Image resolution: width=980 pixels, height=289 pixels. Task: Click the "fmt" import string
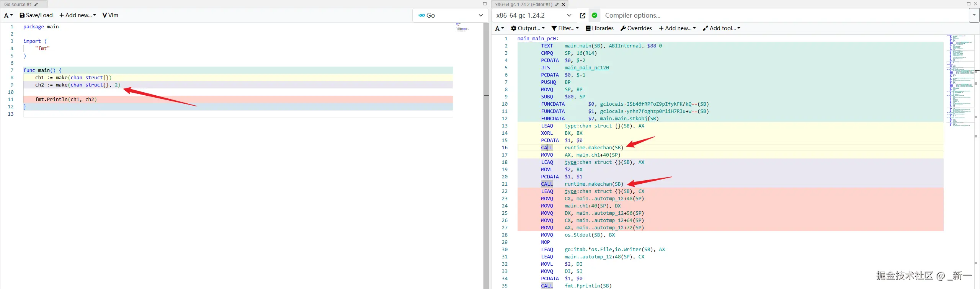(x=42, y=49)
